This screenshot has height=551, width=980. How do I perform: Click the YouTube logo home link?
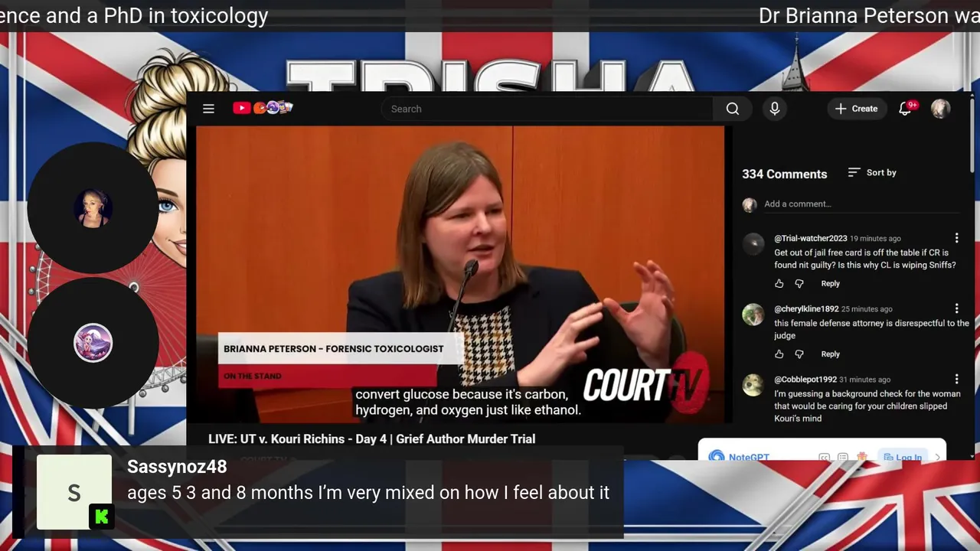[263, 108]
